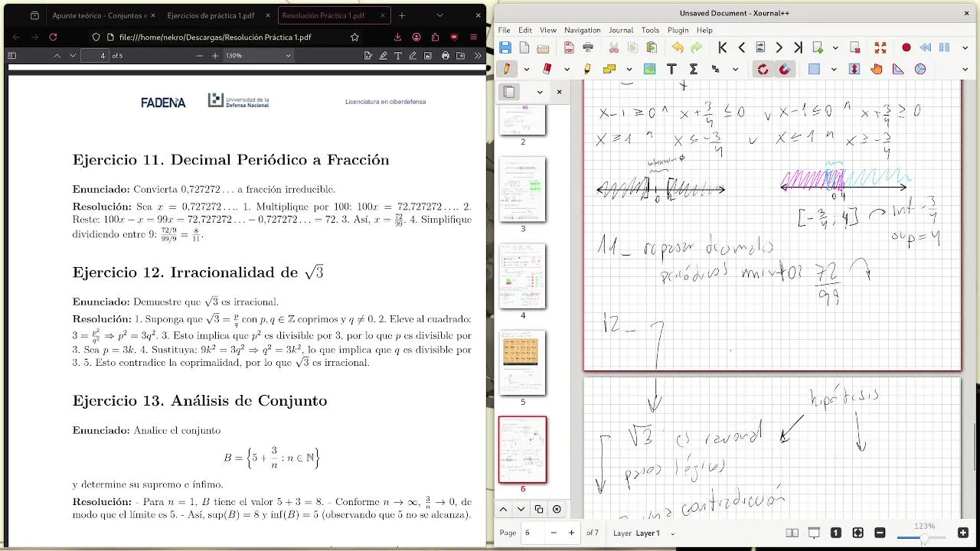Go to next page in Xournal++
980x551 pixels.
tap(779, 47)
